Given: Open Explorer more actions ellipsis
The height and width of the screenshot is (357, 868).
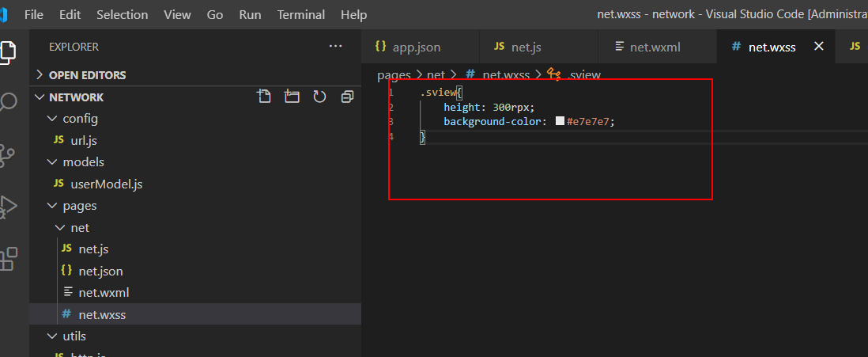Looking at the screenshot, I should (335, 47).
